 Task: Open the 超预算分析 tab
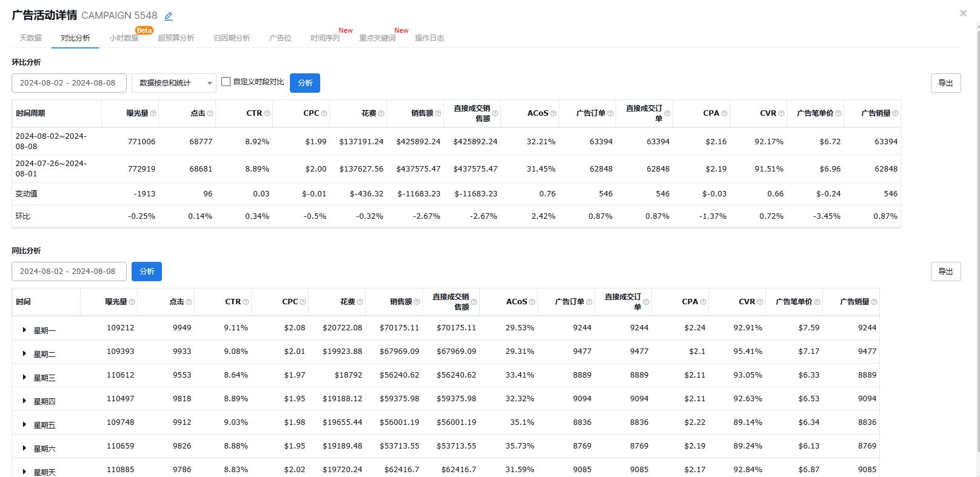(x=176, y=38)
